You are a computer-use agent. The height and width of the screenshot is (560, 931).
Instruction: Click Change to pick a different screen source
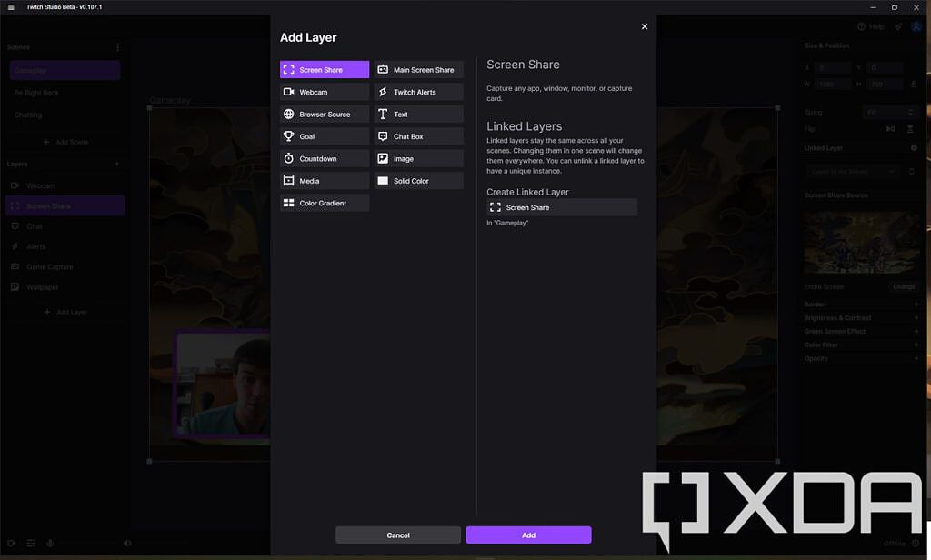pos(903,286)
